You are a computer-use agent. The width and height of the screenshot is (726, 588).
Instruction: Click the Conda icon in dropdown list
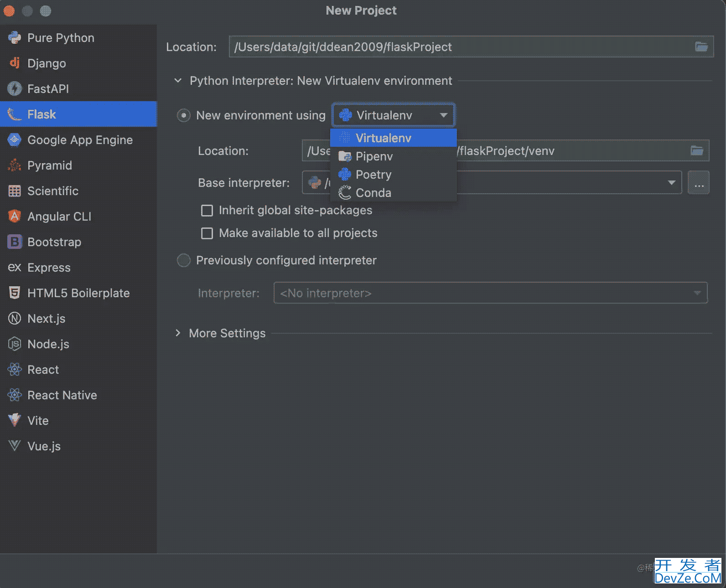pos(345,192)
